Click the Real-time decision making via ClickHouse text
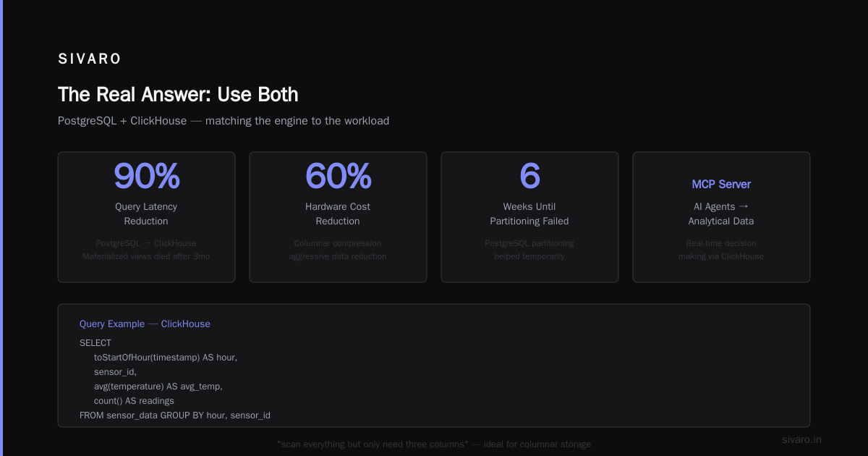 point(721,250)
